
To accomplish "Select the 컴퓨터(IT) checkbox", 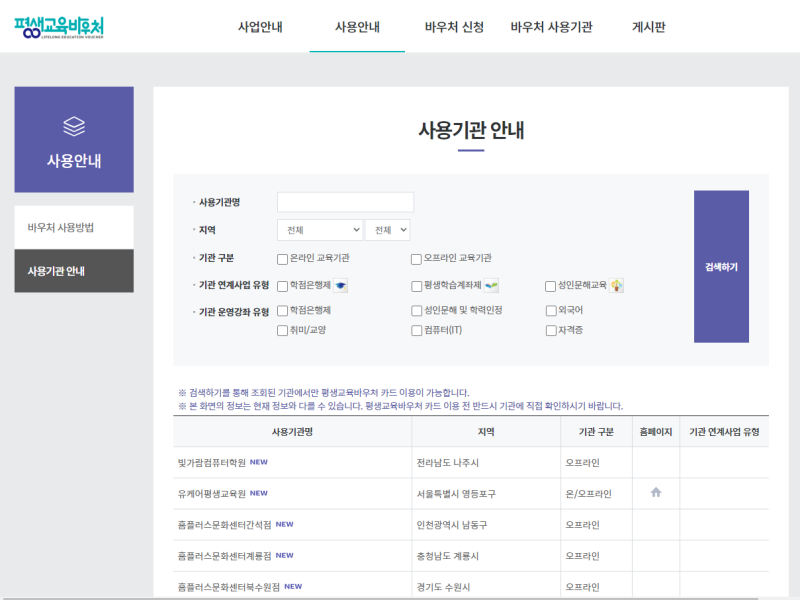I will 414,331.
